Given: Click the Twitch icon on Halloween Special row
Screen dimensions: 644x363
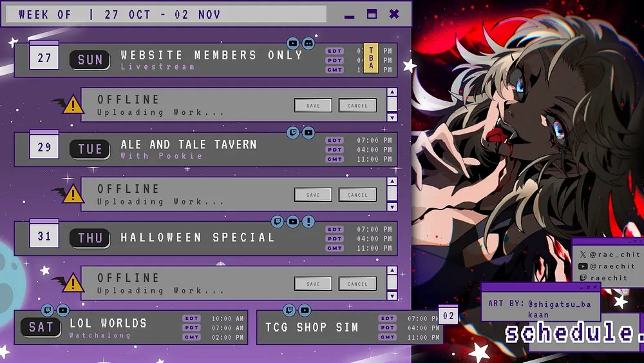Looking at the screenshot, I should [278, 222].
